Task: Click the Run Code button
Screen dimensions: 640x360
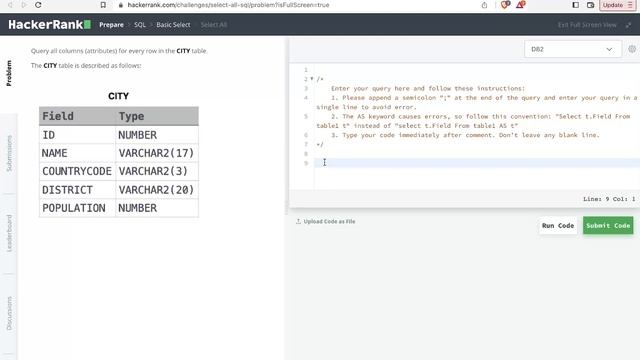Action: [558, 225]
